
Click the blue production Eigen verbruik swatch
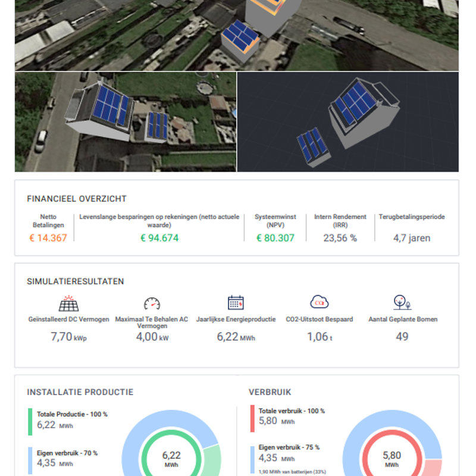pyautogui.click(x=30, y=461)
